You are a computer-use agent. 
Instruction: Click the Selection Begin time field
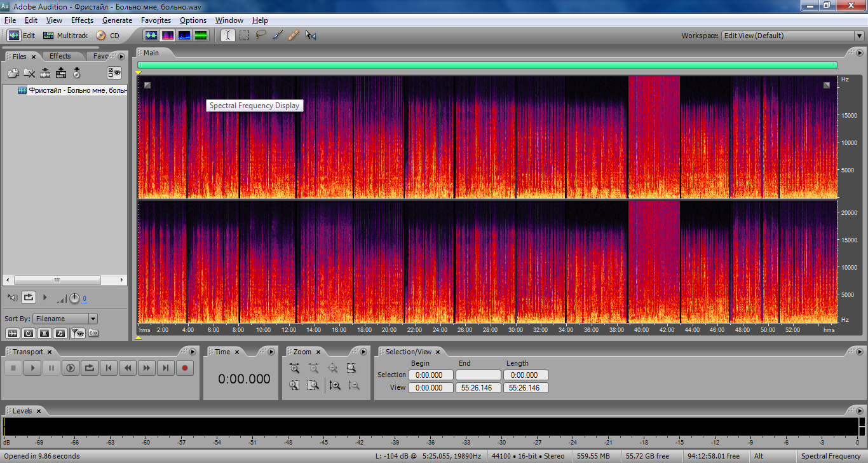(x=430, y=375)
